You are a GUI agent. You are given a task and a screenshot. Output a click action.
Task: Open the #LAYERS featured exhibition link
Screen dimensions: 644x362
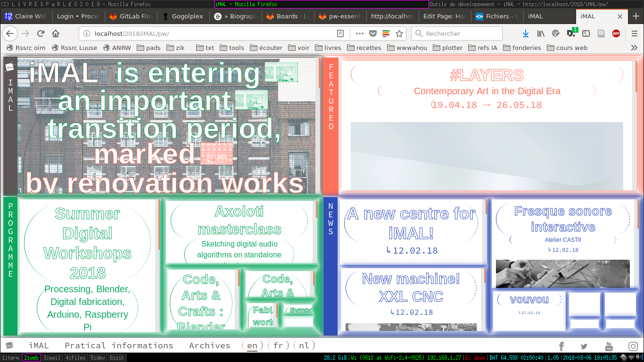point(487,75)
